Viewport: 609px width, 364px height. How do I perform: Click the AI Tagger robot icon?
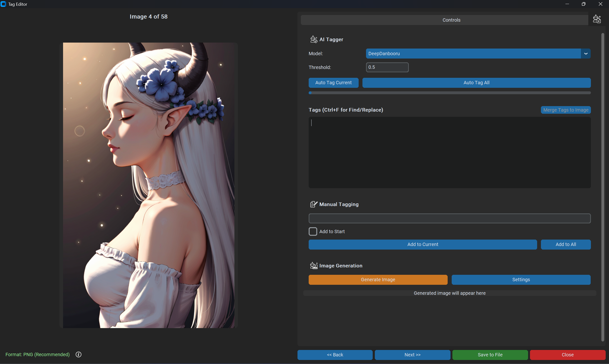pyautogui.click(x=314, y=39)
